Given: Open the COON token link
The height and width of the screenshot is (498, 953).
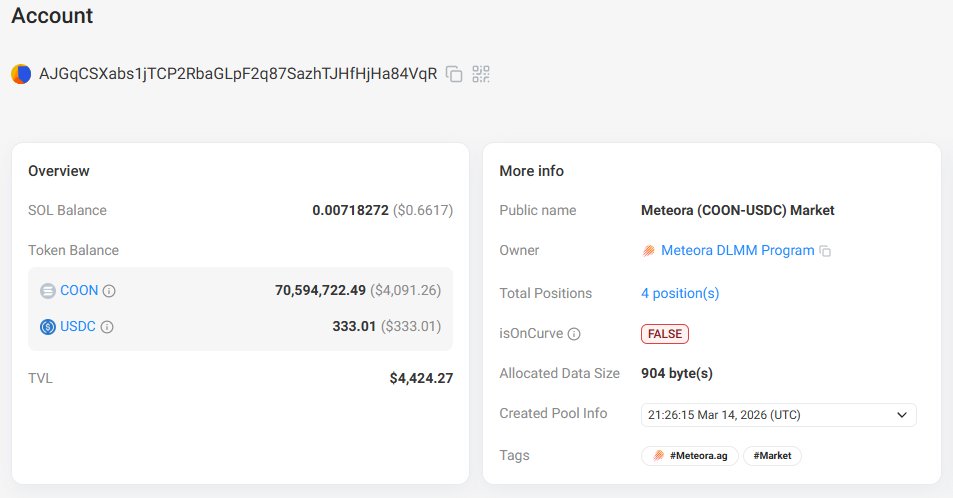Looking at the screenshot, I should click(x=79, y=291).
